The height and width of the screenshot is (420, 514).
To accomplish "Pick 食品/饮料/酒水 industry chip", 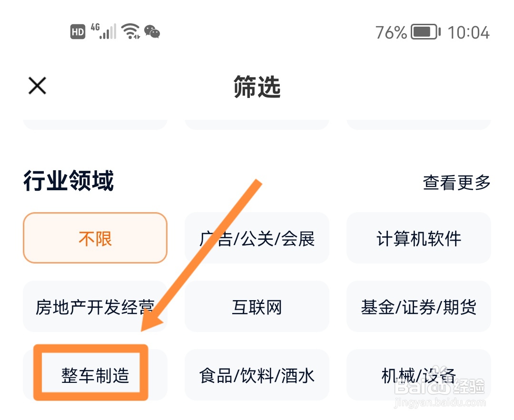I will [x=257, y=375].
